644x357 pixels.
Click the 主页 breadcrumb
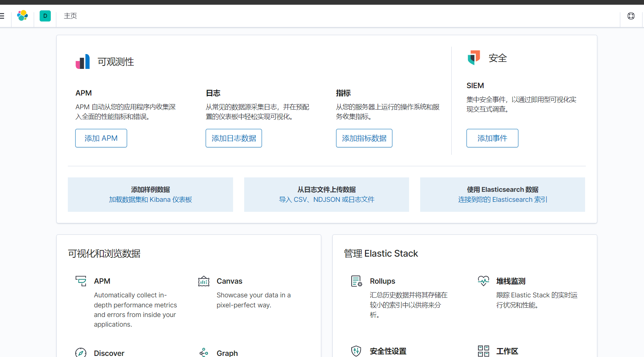pos(70,16)
